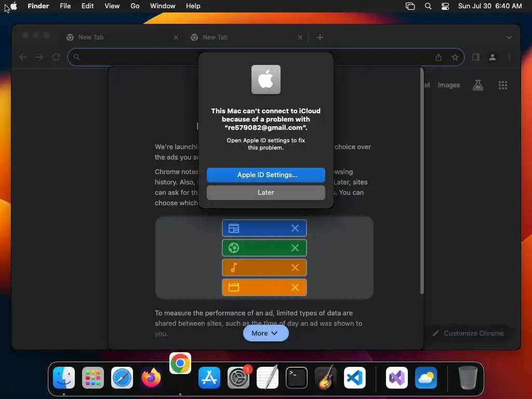Remove the music note topic chip
This screenshot has height=399, width=532.
tap(295, 268)
